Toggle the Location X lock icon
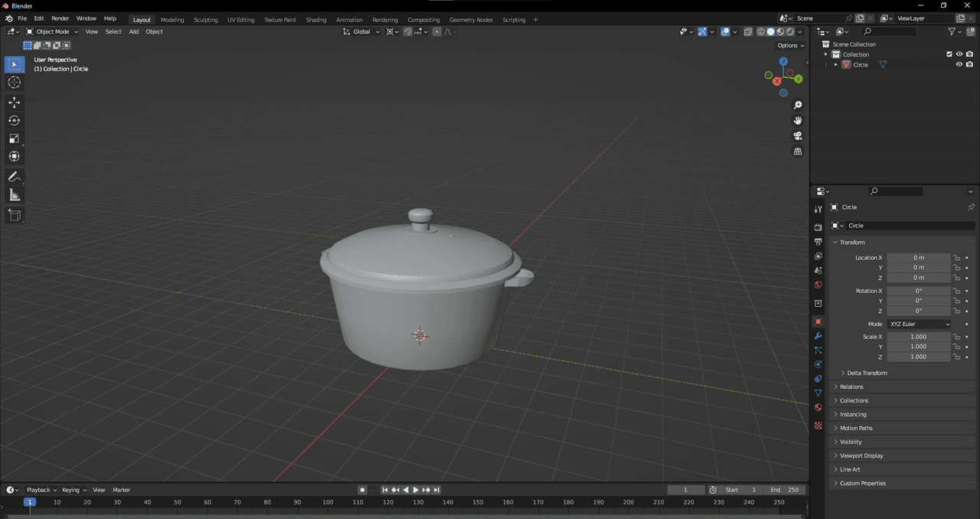 point(956,258)
